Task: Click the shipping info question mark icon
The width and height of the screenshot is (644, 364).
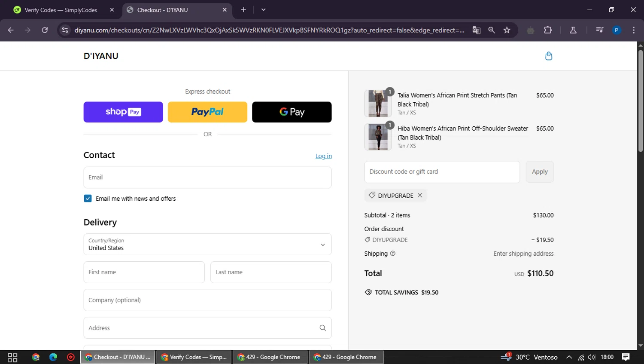Action: click(392, 254)
